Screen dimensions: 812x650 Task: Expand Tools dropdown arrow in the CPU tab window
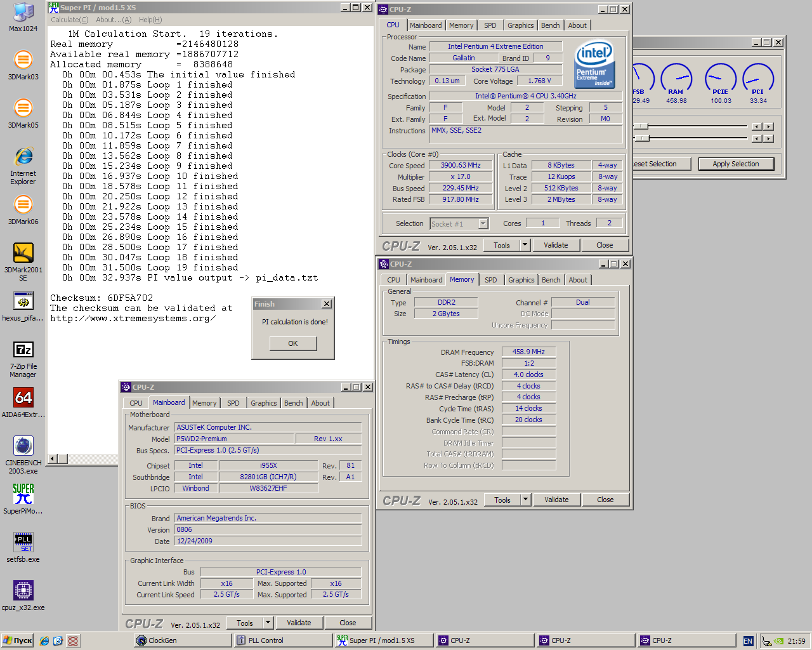[525, 245]
